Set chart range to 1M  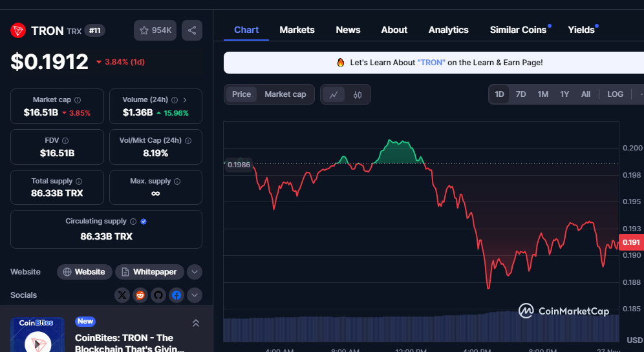[543, 94]
